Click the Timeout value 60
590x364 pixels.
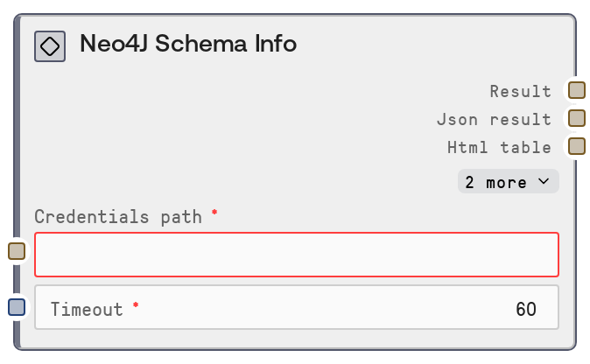point(525,309)
